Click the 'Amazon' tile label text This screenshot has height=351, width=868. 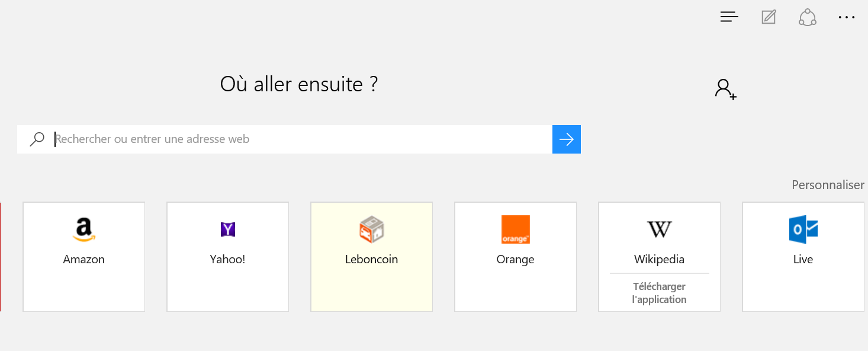click(84, 260)
